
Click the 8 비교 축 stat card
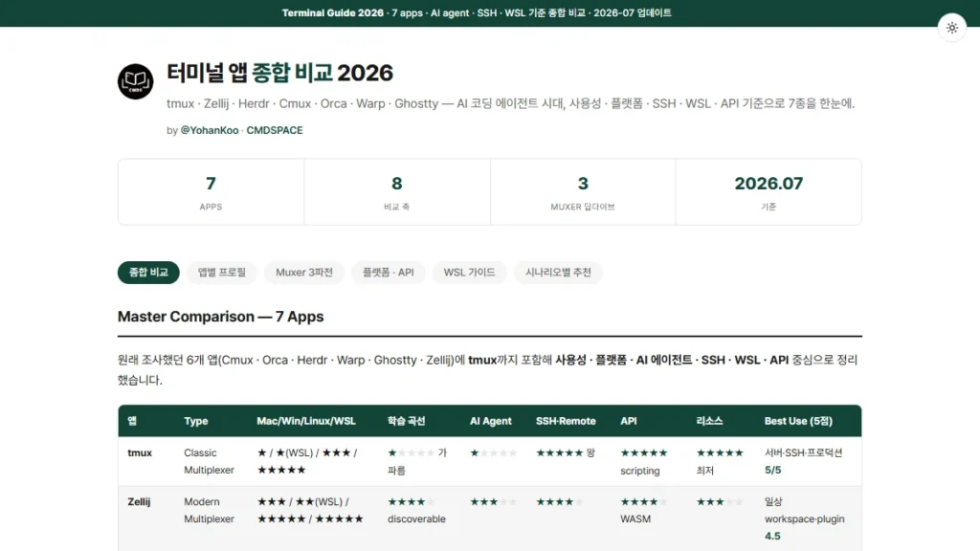point(397,191)
